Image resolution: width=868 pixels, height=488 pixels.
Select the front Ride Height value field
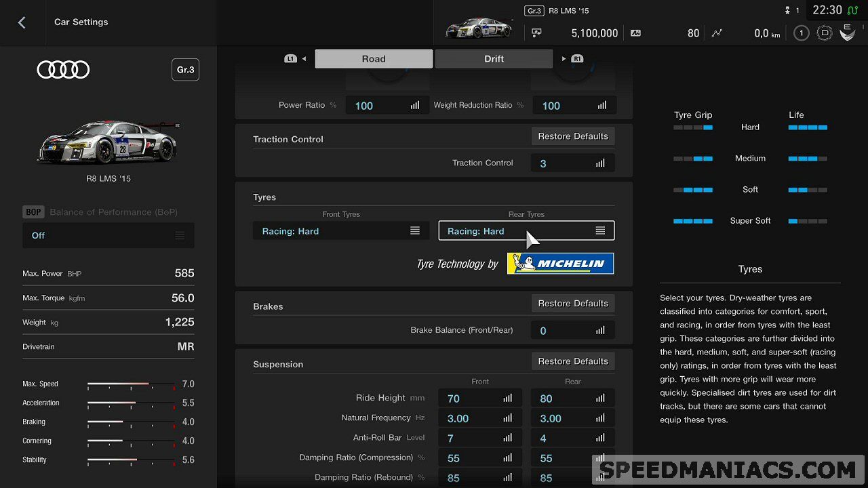coord(479,399)
